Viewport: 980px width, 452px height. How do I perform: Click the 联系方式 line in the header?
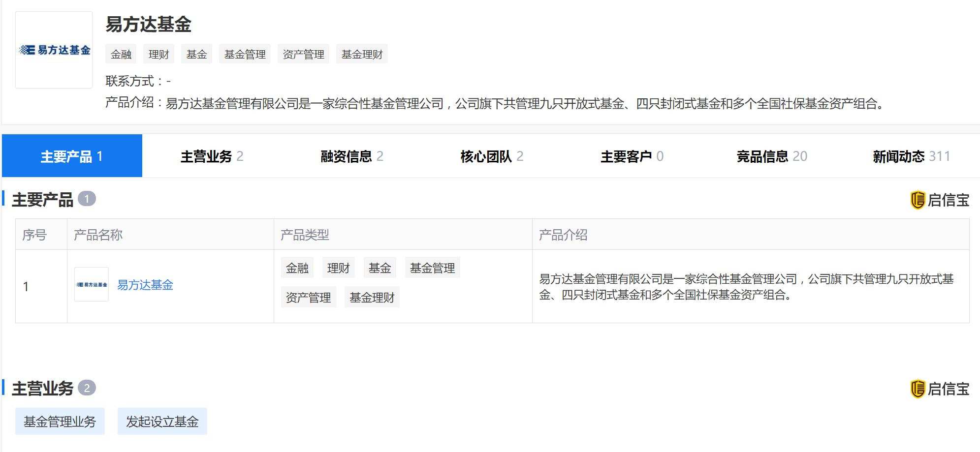coord(138,81)
